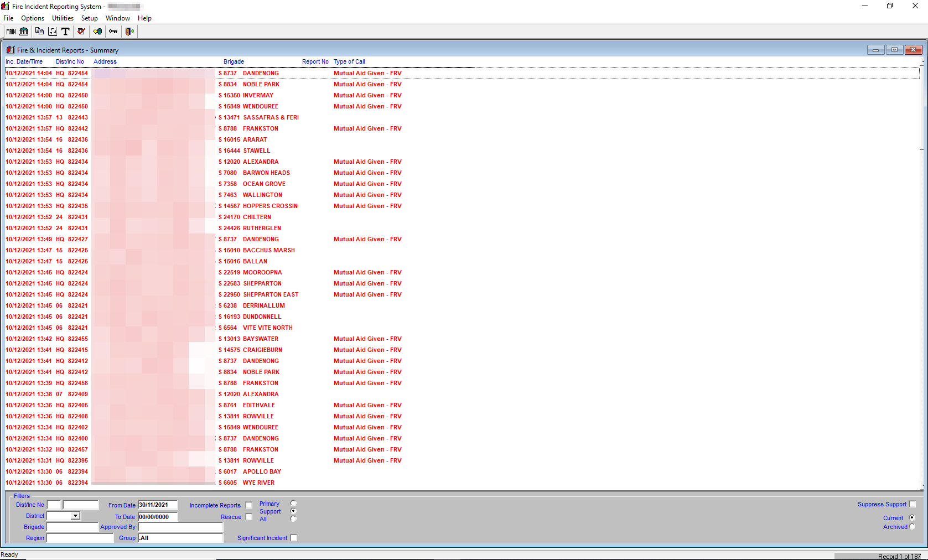Open the Utilities menu
The height and width of the screenshot is (560, 928).
pos(63,18)
